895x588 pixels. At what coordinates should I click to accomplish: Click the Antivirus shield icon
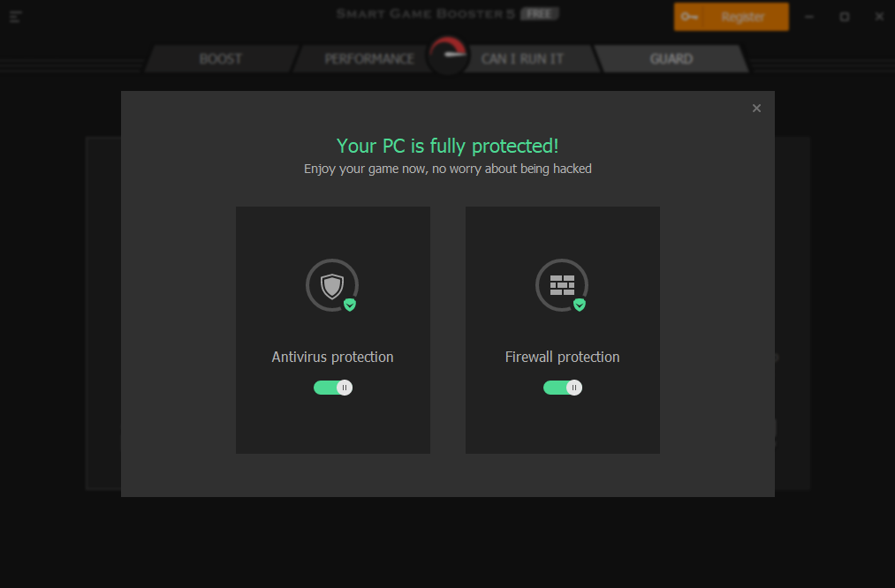tap(332, 286)
